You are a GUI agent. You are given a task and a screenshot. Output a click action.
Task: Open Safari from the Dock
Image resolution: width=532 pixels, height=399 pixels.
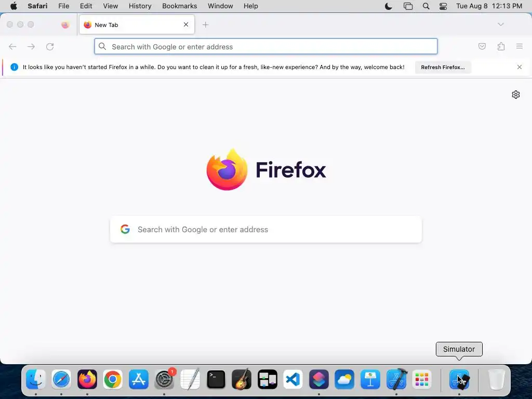(61, 379)
